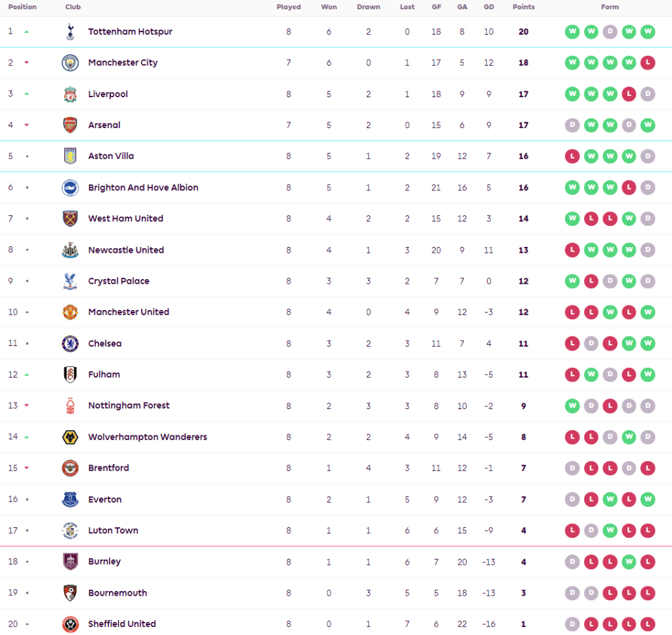
Task: Click Everton's most recent win form badge
Action: [648, 500]
